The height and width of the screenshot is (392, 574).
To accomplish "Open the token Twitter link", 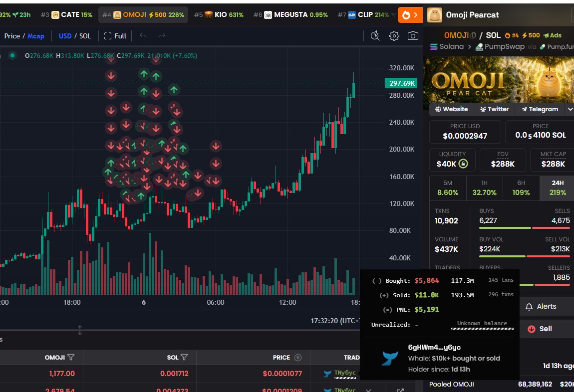I will pos(494,109).
